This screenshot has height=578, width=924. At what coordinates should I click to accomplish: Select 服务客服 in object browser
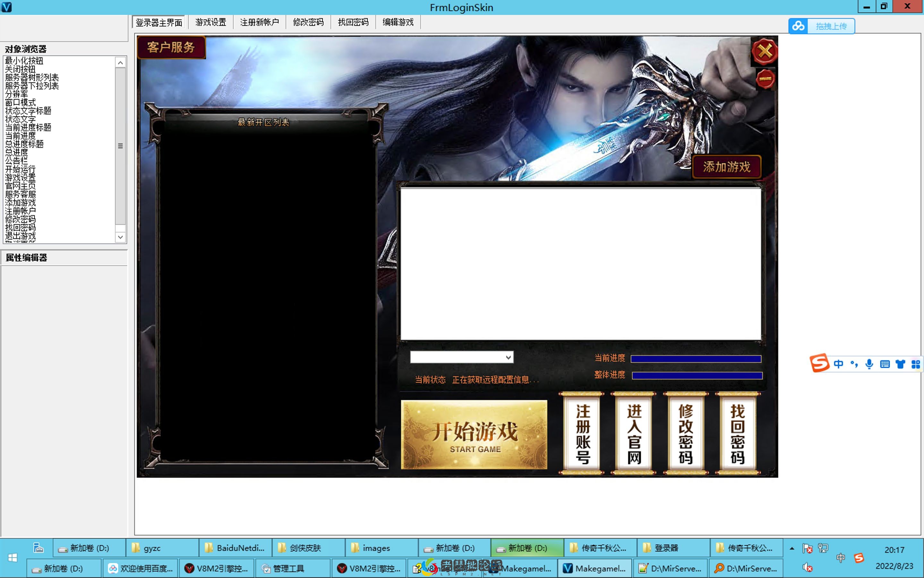coord(20,194)
